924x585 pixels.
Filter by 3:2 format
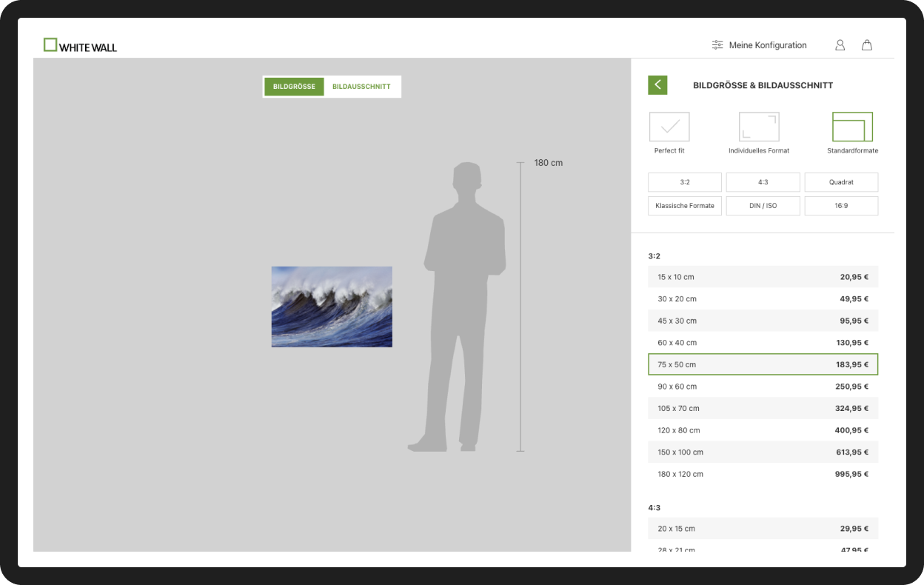coord(685,182)
